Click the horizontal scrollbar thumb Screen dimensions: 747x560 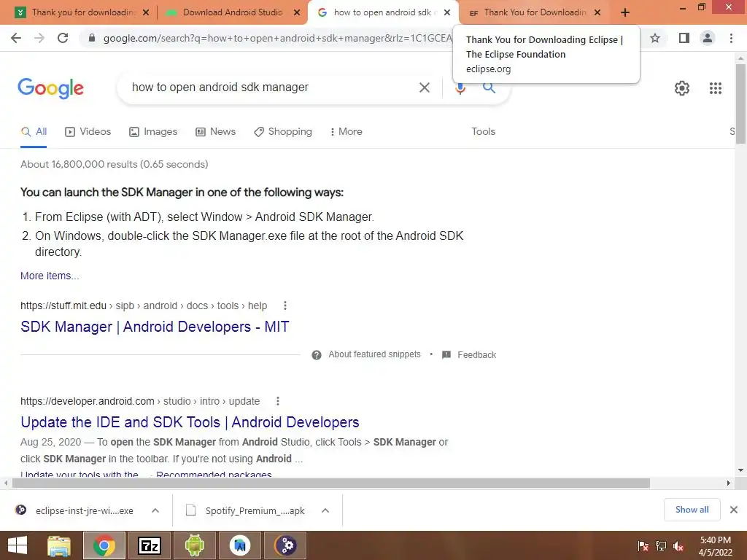click(x=331, y=483)
